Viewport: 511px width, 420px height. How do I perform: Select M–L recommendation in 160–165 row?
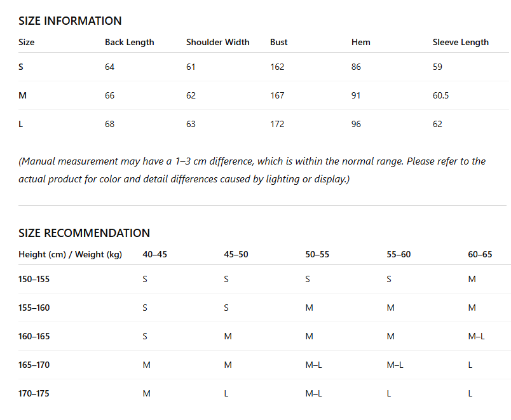(476, 336)
